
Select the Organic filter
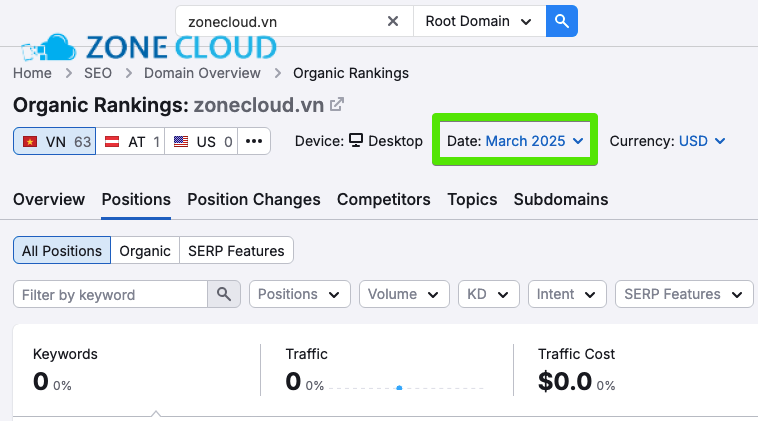(x=145, y=250)
